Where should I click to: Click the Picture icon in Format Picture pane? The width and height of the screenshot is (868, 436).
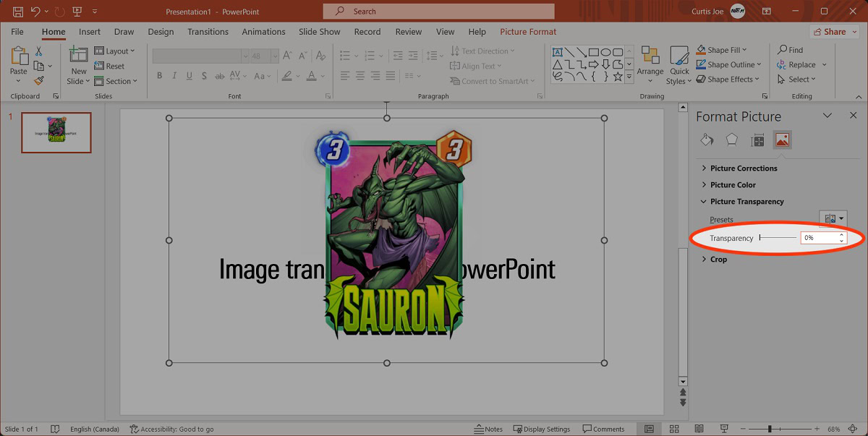(781, 140)
